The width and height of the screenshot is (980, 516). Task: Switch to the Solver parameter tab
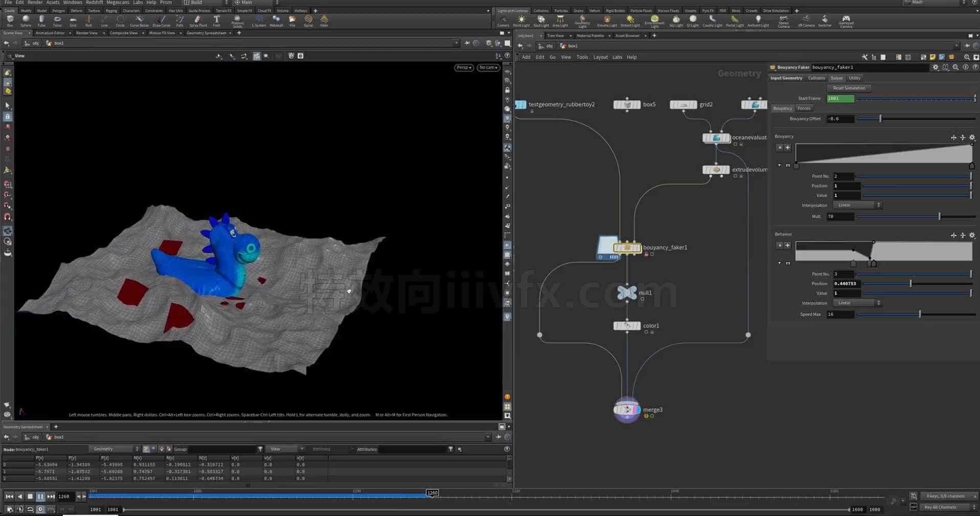(837, 78)
